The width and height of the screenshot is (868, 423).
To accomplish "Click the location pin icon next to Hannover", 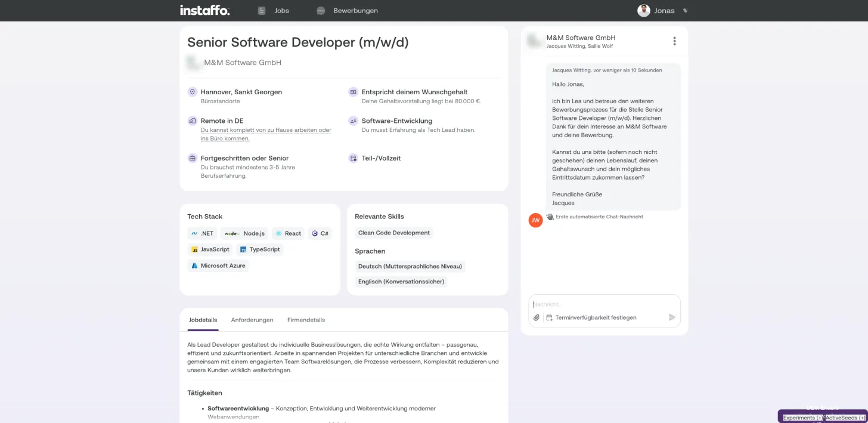I will coord(192,92).
